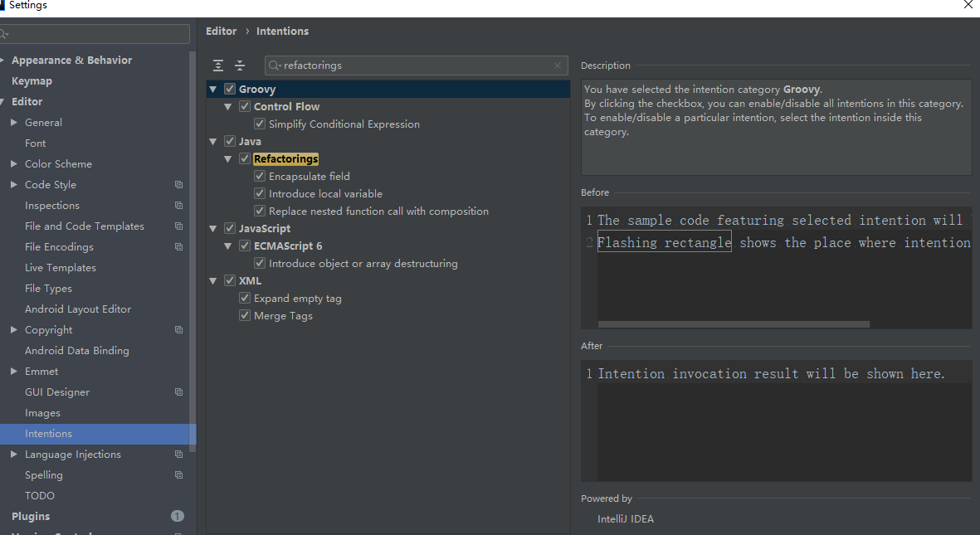
Task: Click the Editor breadcrumb link
Action: 221,32
